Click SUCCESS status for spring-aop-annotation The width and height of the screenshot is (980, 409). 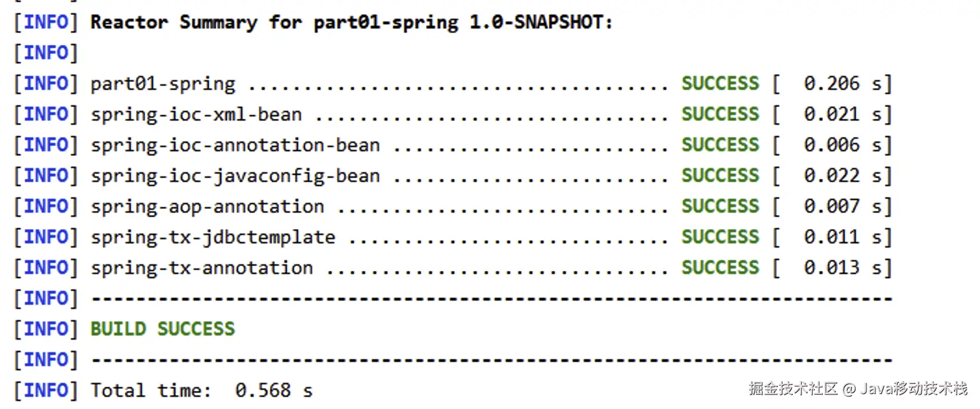pos(720,206)
